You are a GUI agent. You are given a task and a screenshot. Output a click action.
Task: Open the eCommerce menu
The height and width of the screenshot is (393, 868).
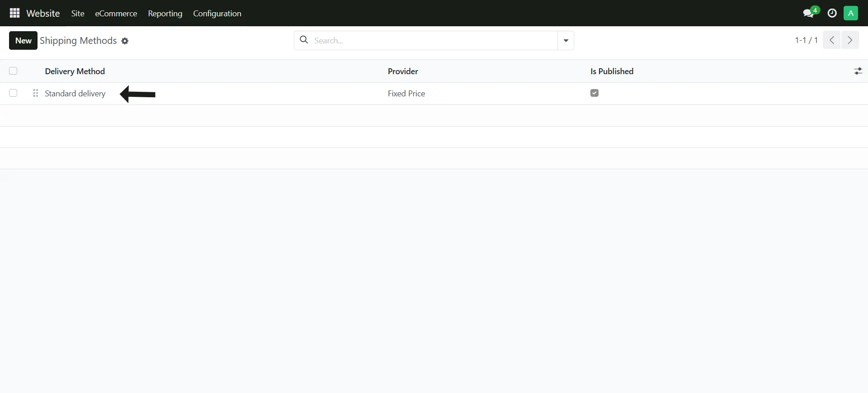(x=116, y=14)
